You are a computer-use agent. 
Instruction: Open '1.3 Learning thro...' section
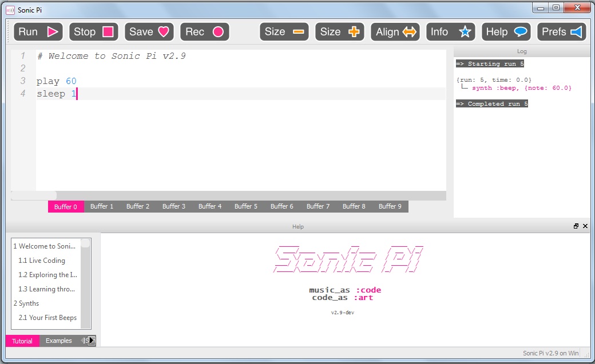[46, 289]
